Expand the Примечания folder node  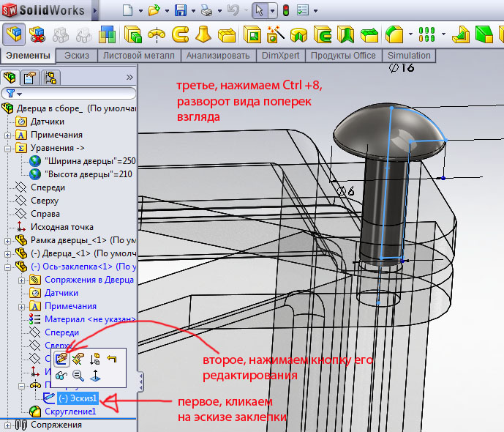pyautogui.click(x=8, y=135)
